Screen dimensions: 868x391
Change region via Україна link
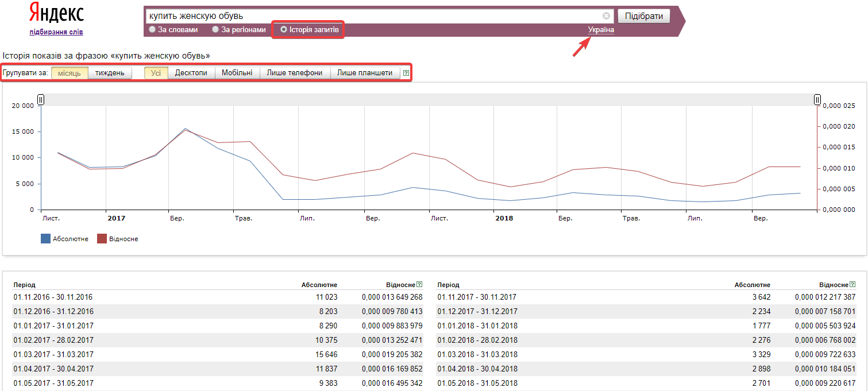[x=601, y=30]
